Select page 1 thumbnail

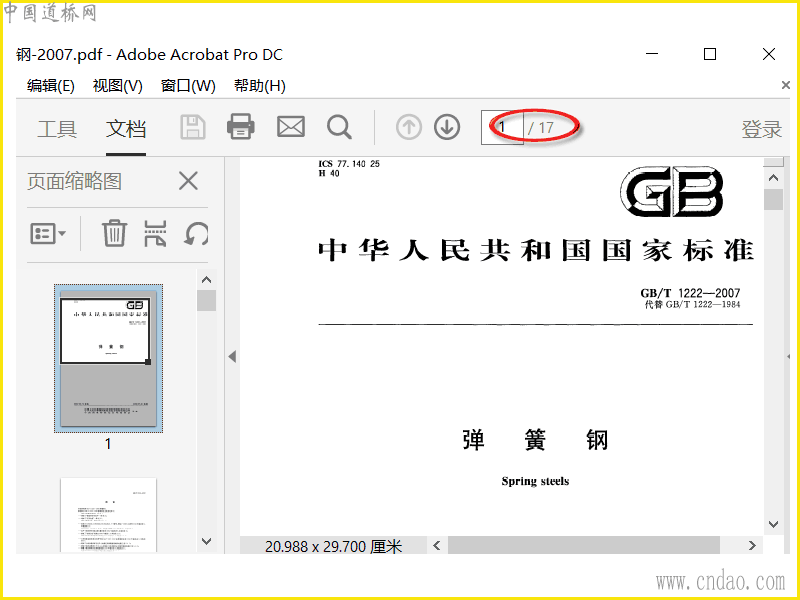(108, 358)
